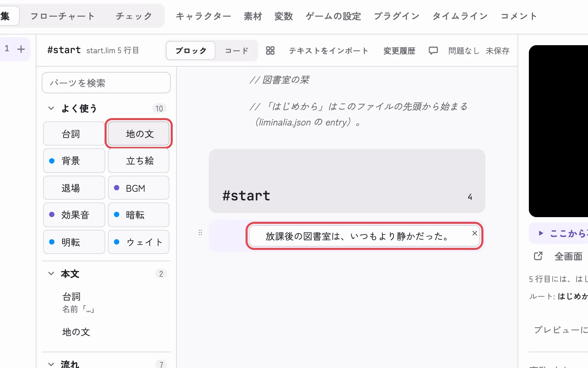The image size is (588, 368).
Task: Open 変更履歴
Action: [399, 51]
